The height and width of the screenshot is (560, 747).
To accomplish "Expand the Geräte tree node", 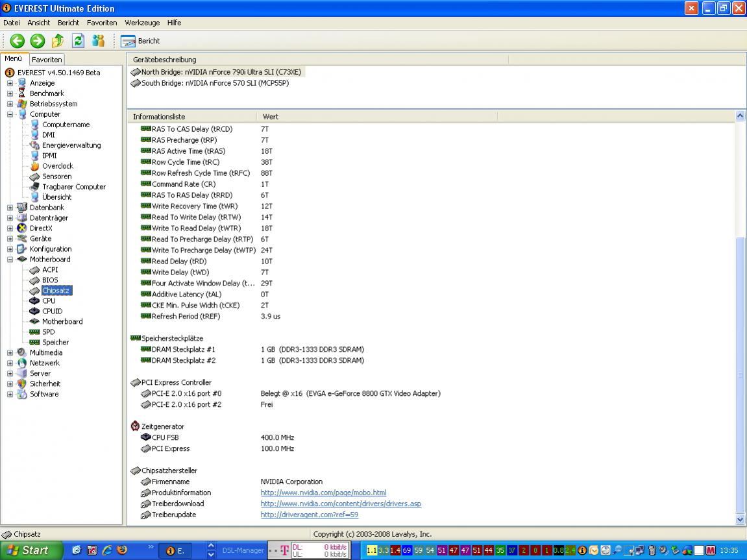I will pyautogui.click(x=10, y=239).
